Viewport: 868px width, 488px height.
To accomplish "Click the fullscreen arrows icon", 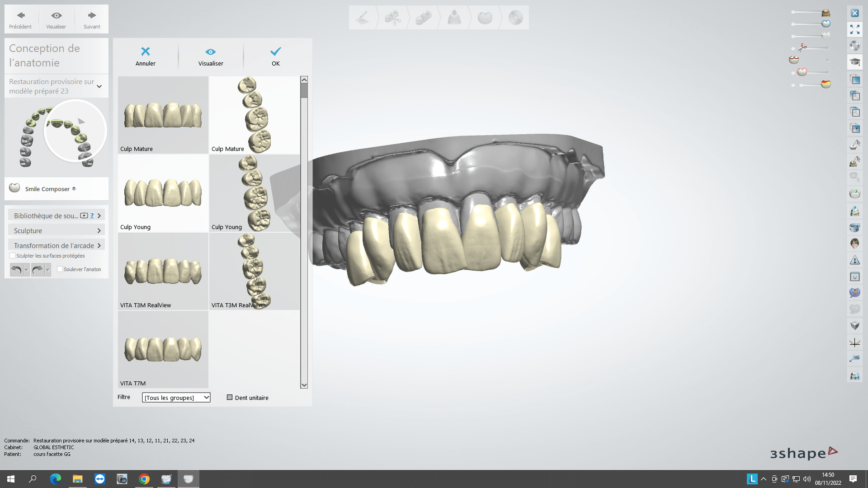I will tap(854, 29).
